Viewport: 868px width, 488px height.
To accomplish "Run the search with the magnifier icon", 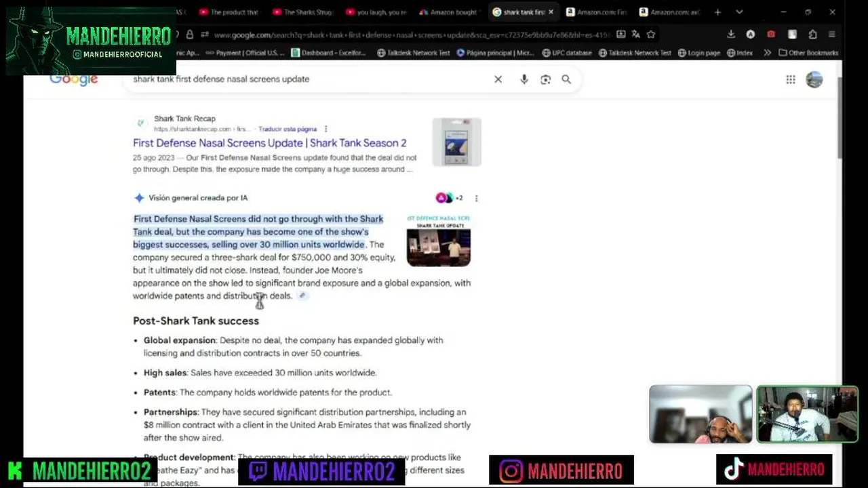I will pos(566,79).
